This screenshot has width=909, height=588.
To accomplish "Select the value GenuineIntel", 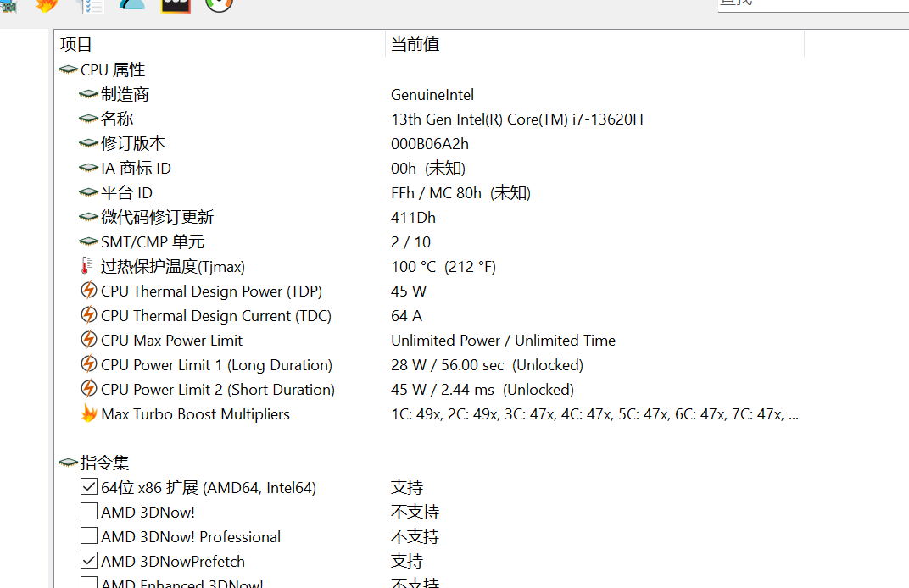I will click(x=432, y=95).
